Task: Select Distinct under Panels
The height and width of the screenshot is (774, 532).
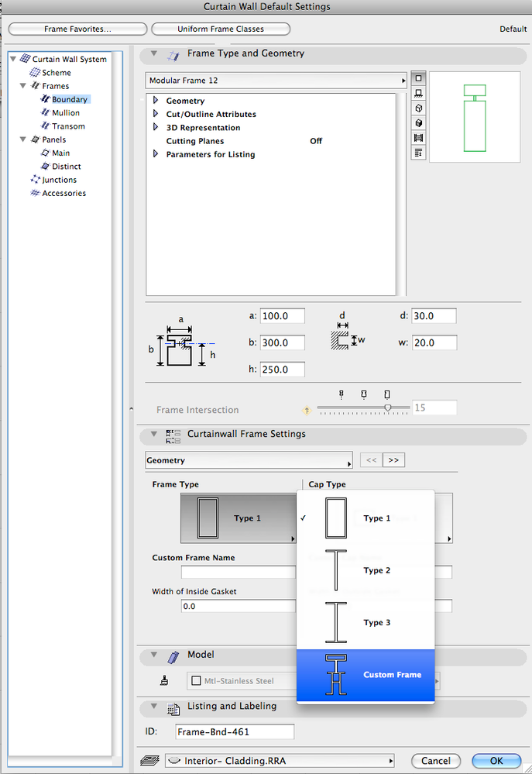Action: 66,167
